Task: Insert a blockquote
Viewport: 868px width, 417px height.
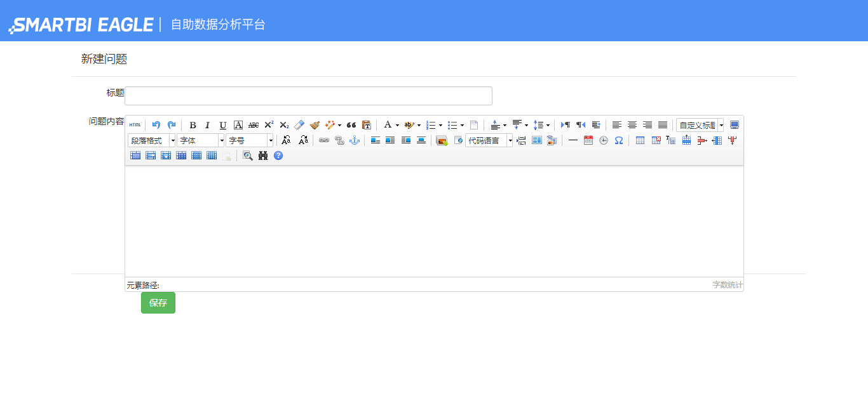Action: pyautogui.click(x=351, y=125)
